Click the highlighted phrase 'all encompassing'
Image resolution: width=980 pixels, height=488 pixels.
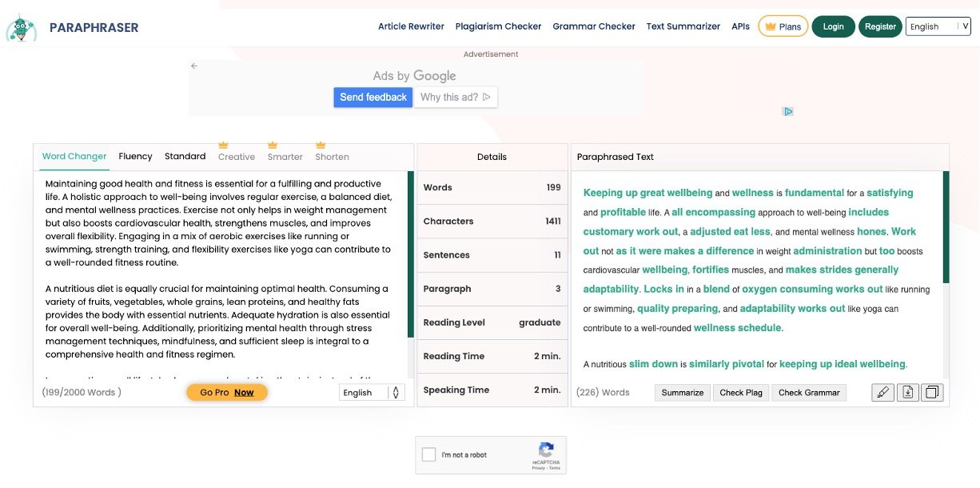coord(713,212)
